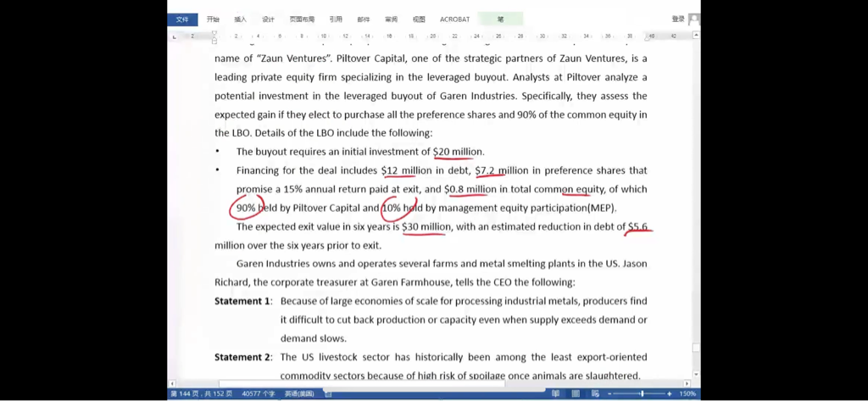Click the user avatar icon beside 登录

tap(693, 19)
